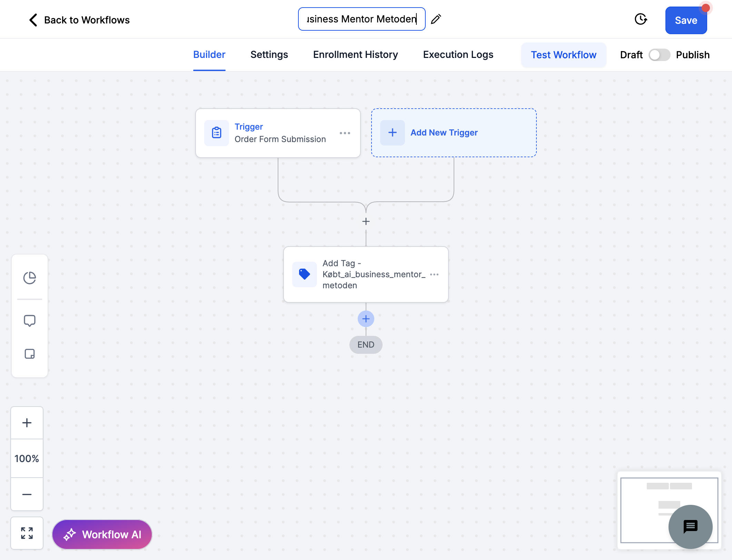Viewport: 732px width, 560px height.
Task: Click the Add Tag action tag icon
Action: click(304, 274)
